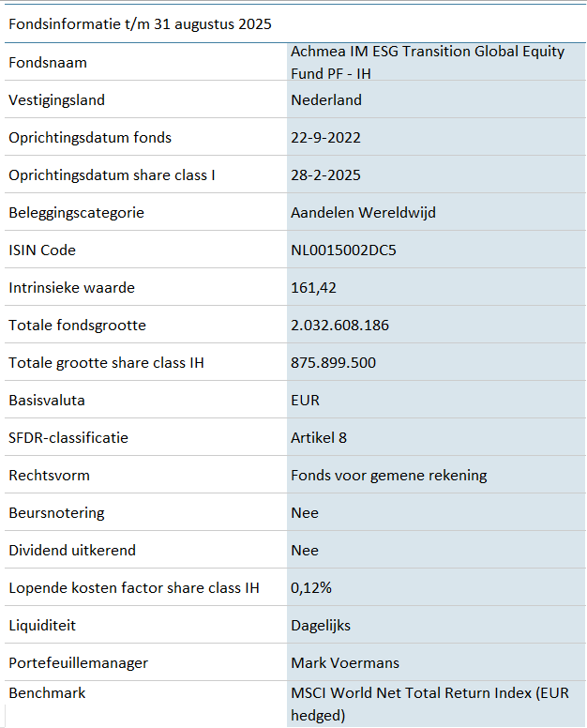Click the 'Aandelen Wereldwijd' cell
Image resolution: width=587 pixels, height=728 pixels.
(x=364, y=213)
